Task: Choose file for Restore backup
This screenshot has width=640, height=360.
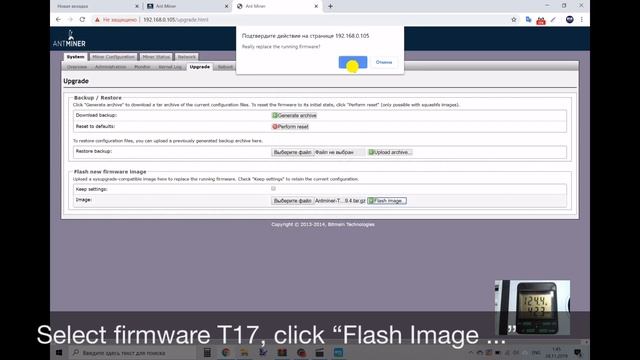Action: 292,152
